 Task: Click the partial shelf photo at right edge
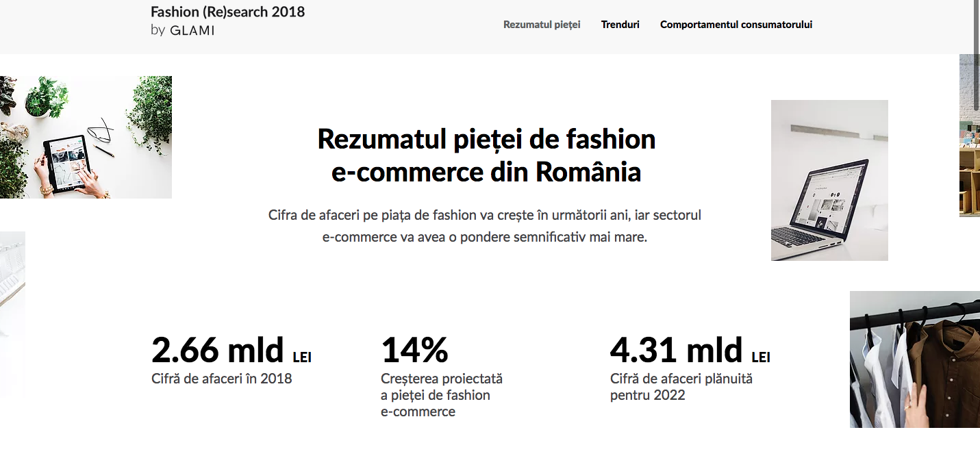[969, 136]
